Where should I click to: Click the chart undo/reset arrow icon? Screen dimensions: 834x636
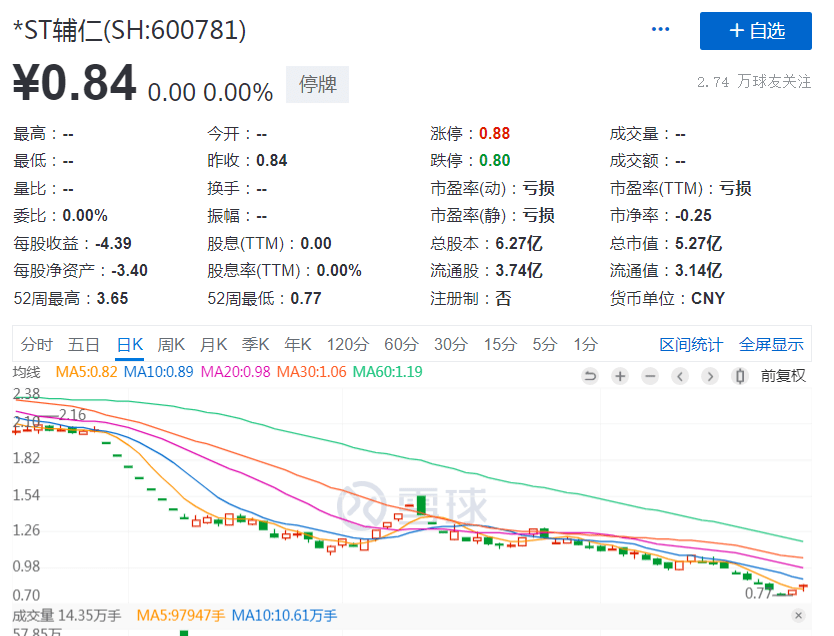coord(590,376)
